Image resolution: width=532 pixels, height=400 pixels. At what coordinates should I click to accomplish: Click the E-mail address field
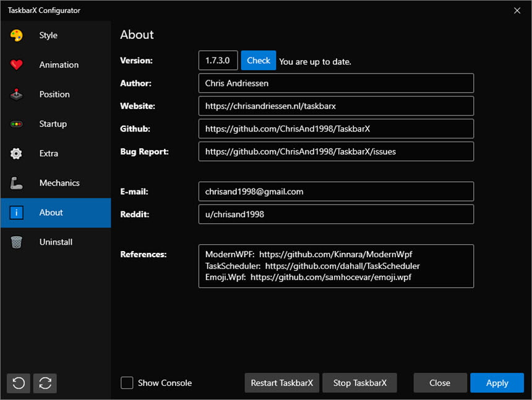tap(337, 192)
